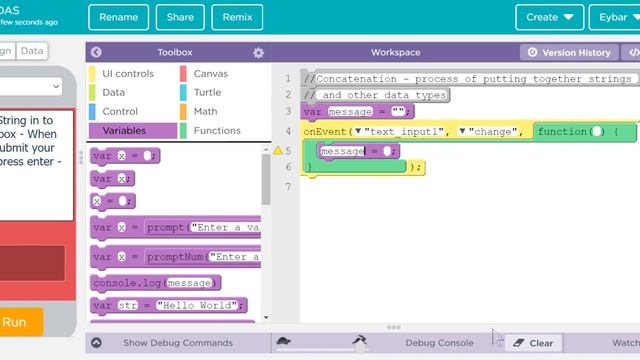Click the toolbox panel resize handle
This screenshot has width=640, height=360.
[81, 158]
